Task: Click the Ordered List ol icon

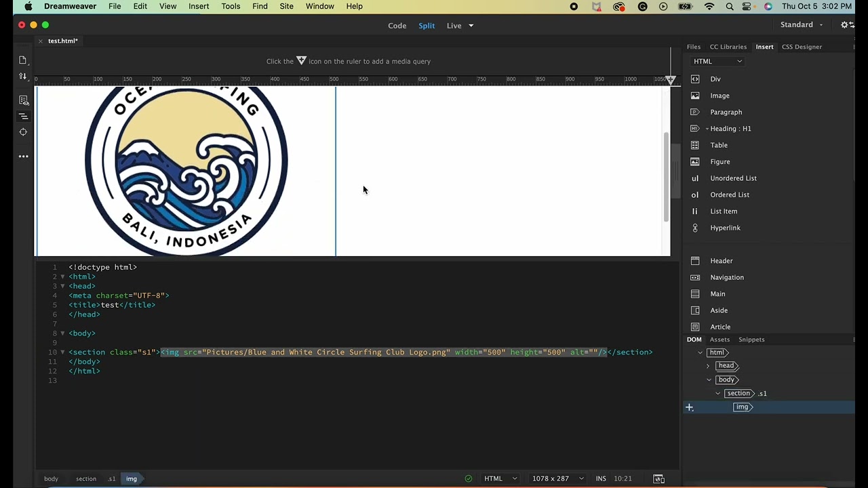Action: 695,195
